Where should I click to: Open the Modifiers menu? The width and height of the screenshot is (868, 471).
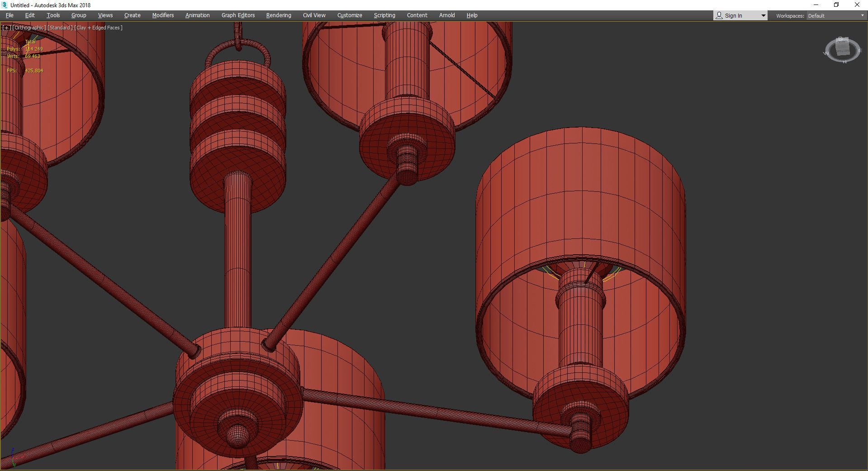[x=163, y=15]
